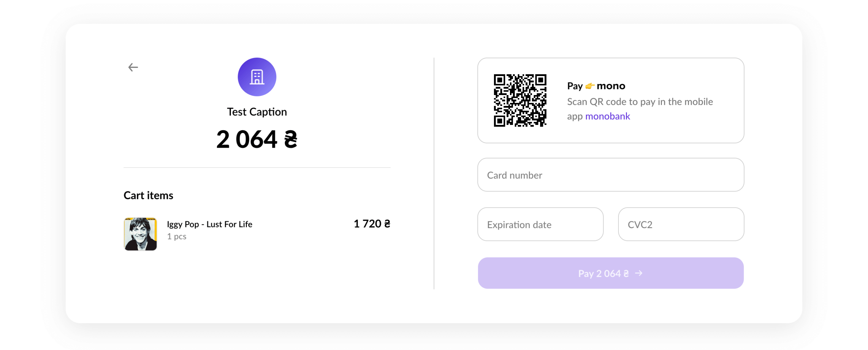This screenshot has width=868, height=350.
Task: Go back using the left arrow
Action: [133, 67]
